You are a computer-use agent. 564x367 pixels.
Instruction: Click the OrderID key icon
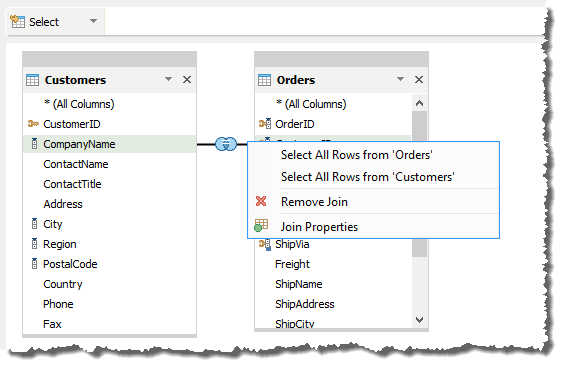pos(265,124)
